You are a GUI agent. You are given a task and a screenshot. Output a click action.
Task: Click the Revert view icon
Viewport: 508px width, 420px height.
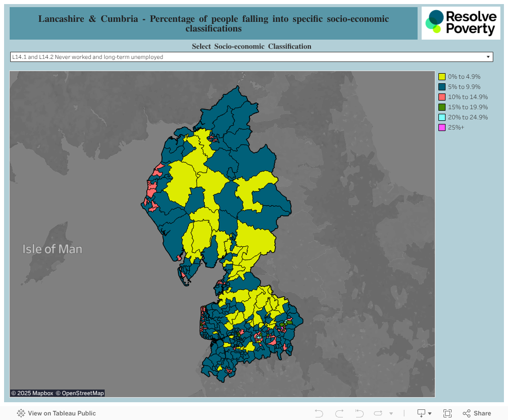360,413
